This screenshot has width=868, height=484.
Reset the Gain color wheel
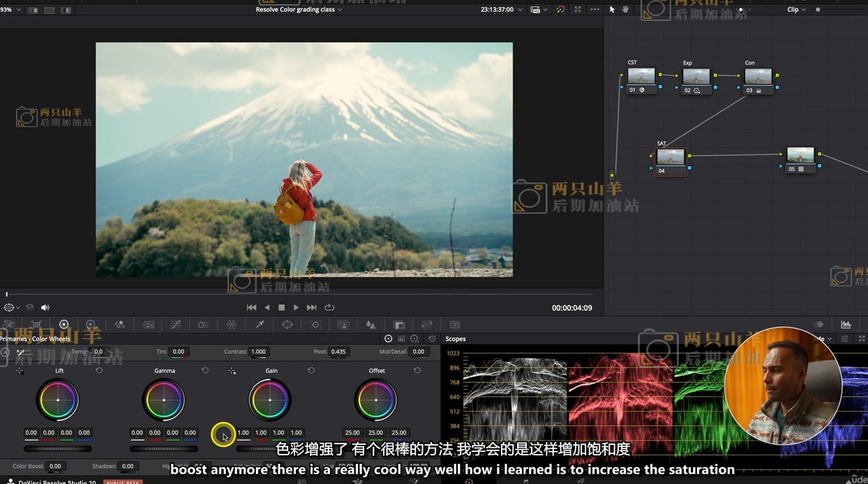point(311,370)
